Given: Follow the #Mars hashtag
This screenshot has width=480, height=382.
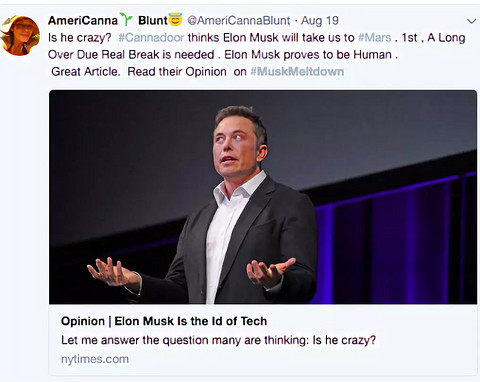Looking at the screenshot, I should (375, 37).
